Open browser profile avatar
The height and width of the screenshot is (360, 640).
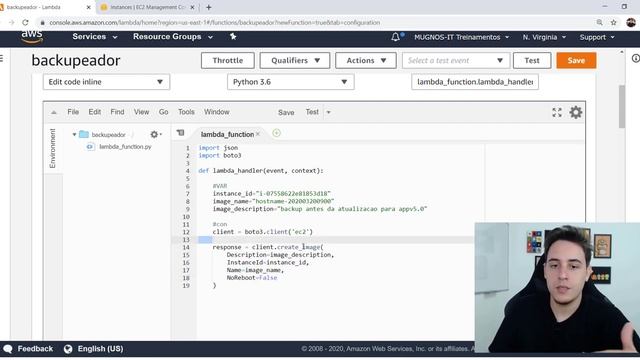click(631, 22)
